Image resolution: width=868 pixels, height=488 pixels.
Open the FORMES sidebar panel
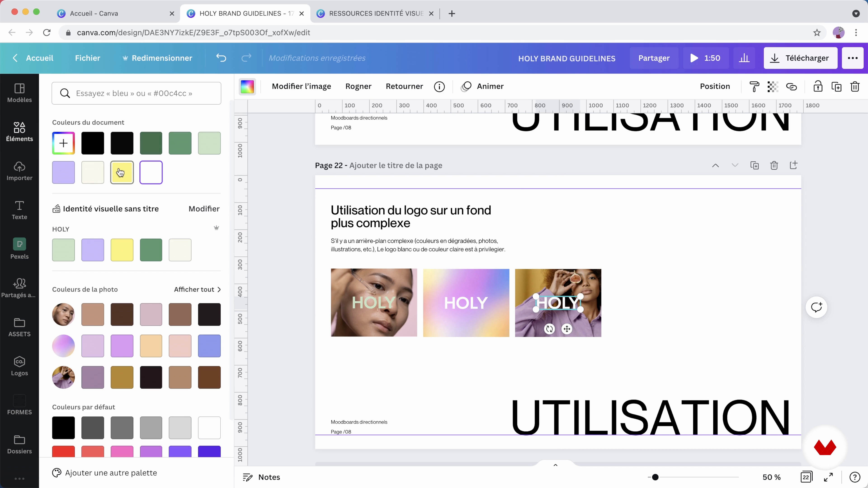coord(19,405)
